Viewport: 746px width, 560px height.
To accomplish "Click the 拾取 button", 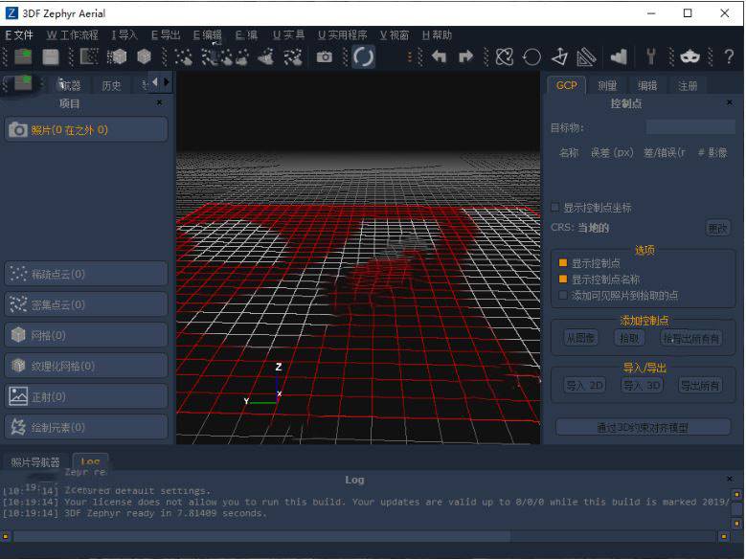I will coord(629,338).
